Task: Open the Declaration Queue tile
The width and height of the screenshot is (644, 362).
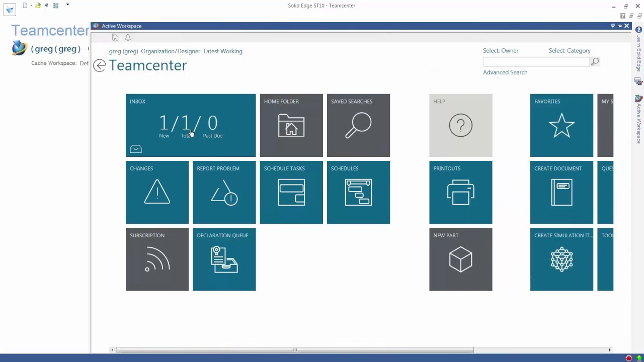Action: tap(224, 259)
